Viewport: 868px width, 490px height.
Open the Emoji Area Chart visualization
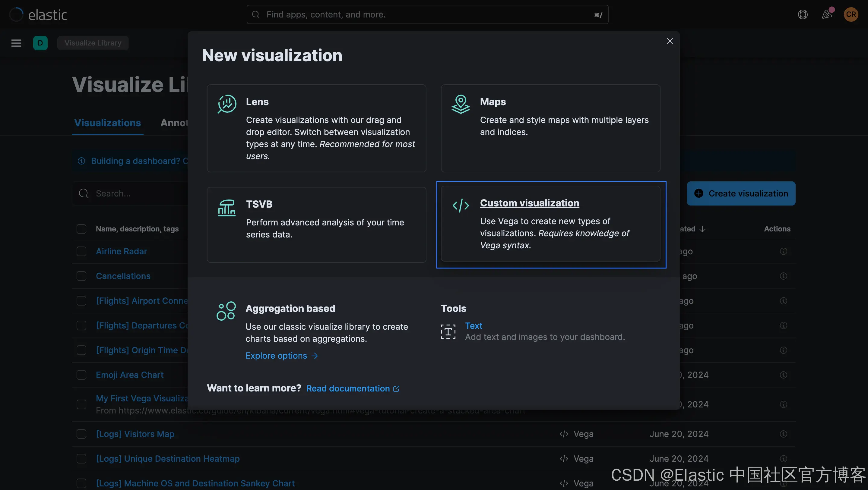(x=129, y=375)
